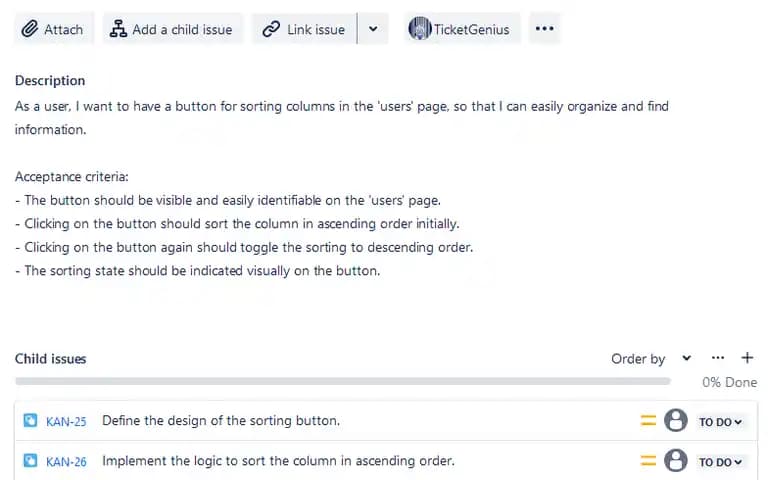The height and width of the screenshot is (480, 768).
Task: Click KAN-26 medium priority icon
Action: click(648, 460)
